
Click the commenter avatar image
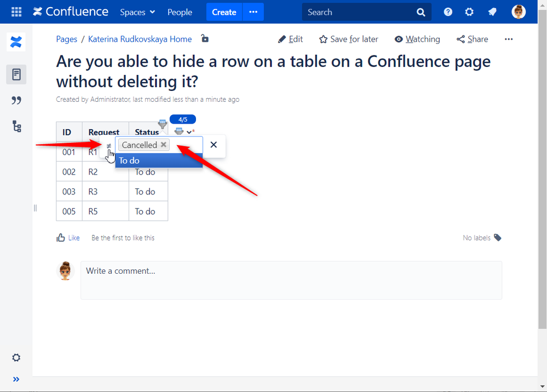pos(65,270)
